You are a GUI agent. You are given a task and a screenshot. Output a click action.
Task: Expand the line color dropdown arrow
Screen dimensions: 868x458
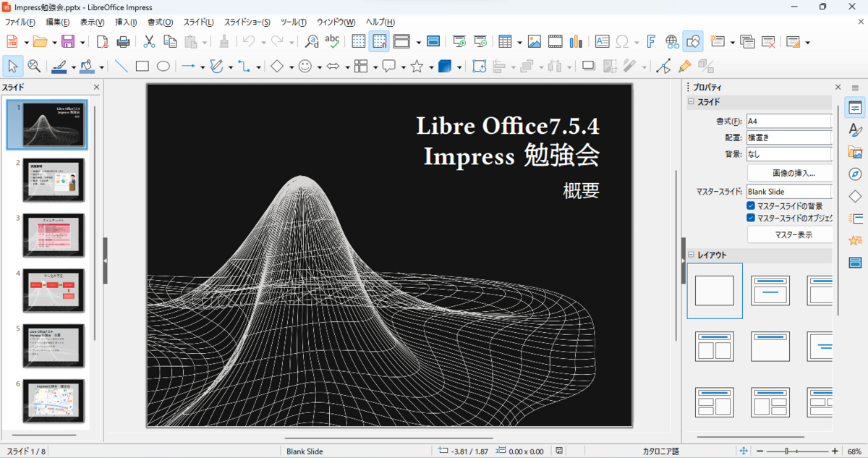pyautogui.click(x=73, y=67)
